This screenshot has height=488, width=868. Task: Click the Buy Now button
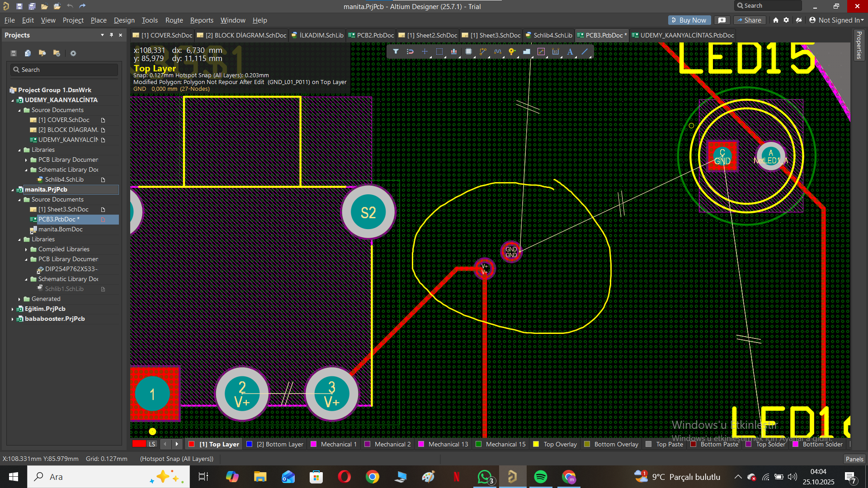point(689,20)
